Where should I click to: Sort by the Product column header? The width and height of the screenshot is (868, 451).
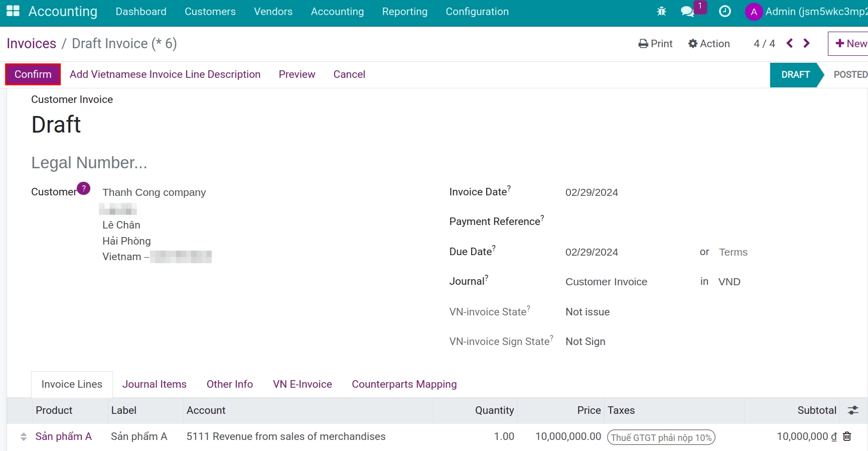click(54, 410)
